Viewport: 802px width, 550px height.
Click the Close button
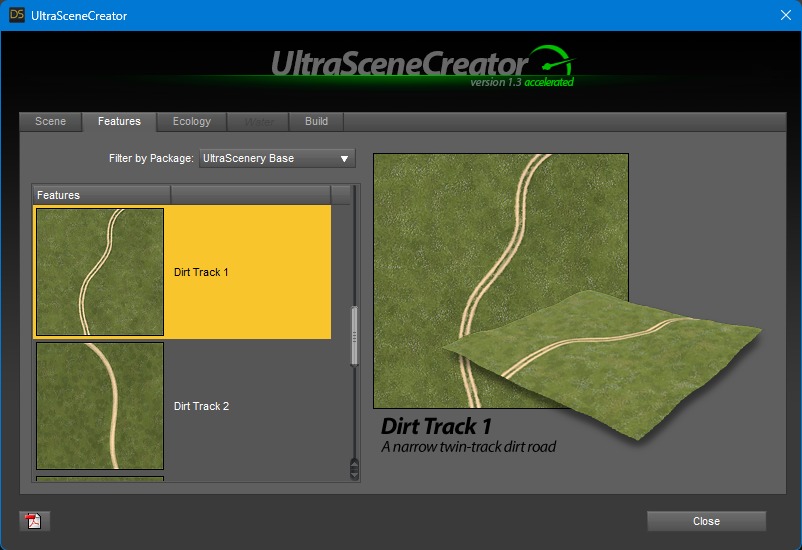point(706,521)
